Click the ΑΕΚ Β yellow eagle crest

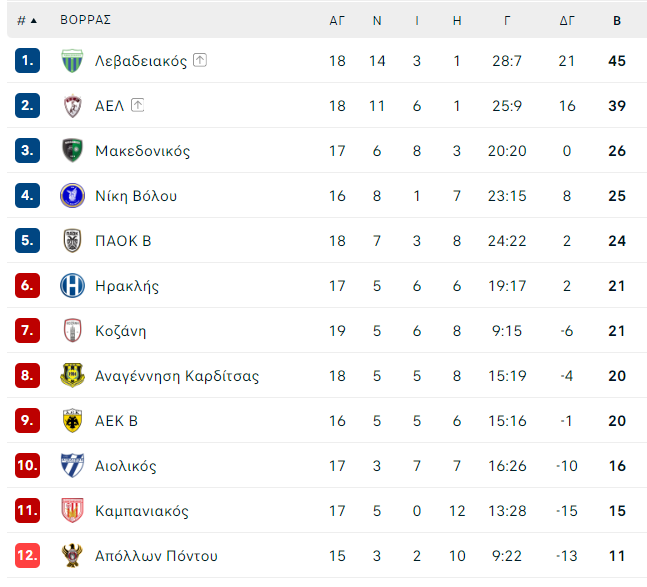72,420
